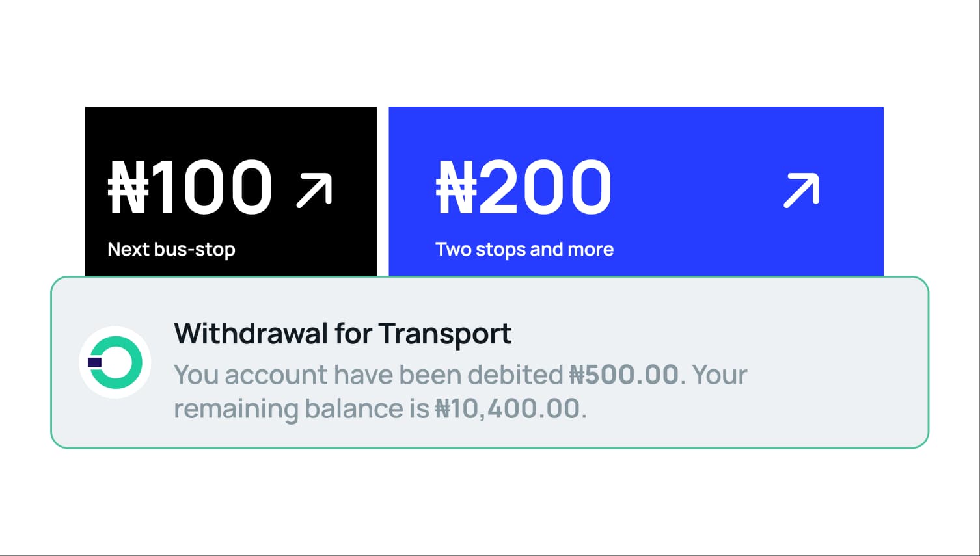
Task: Click the naira symbol on the black card
Action: coord(128,188)
